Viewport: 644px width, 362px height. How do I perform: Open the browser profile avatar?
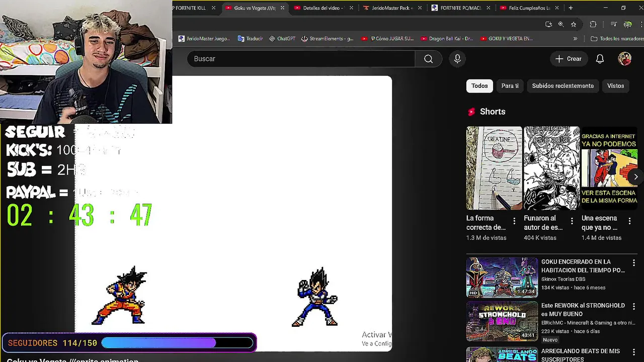click(627, 24)
